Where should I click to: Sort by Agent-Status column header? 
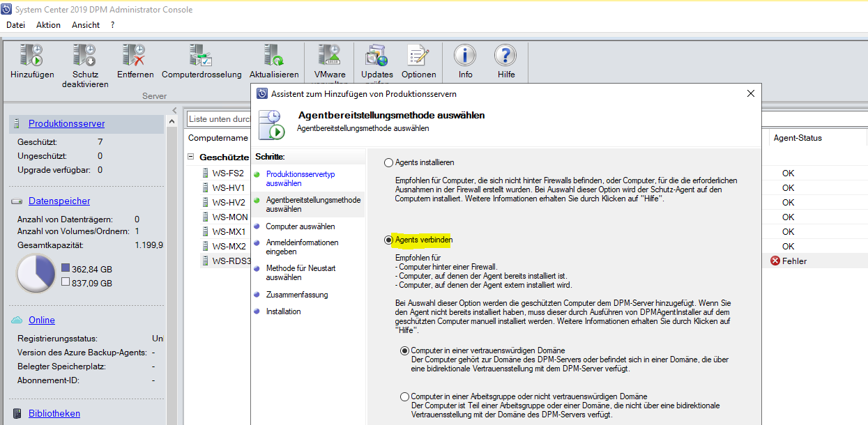tap(798, 138)
